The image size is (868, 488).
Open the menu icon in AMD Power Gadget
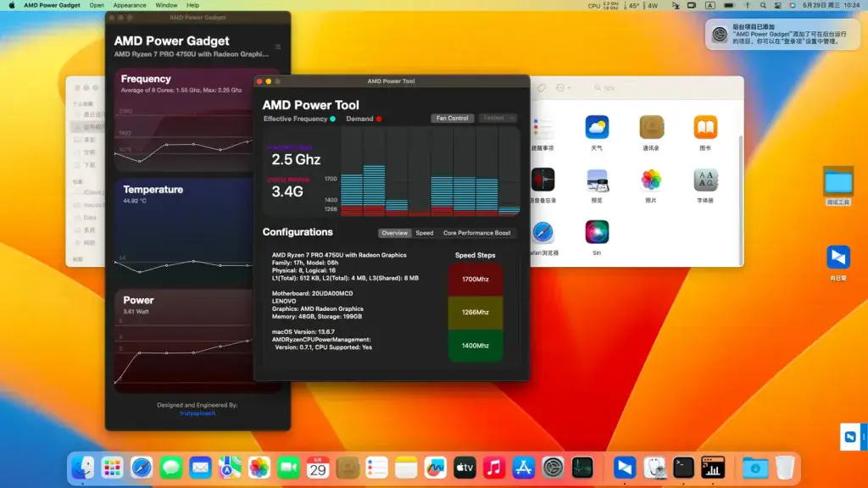coord(278,47)
